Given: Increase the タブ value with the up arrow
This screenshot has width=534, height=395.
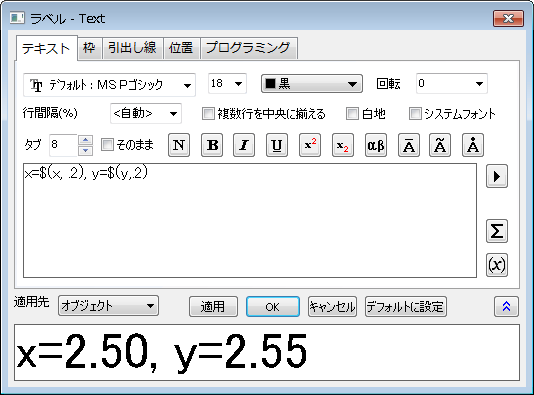Looking at the screenshot, I should tap(85, 140).
